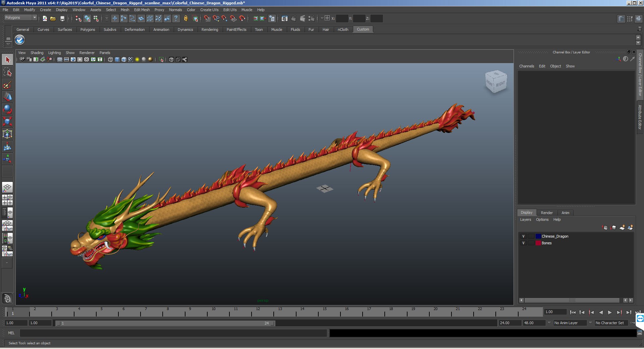Viewport: 644px width, 349px height.
Task: Click Channels in the Channel Box
Action: coord(527,66)
